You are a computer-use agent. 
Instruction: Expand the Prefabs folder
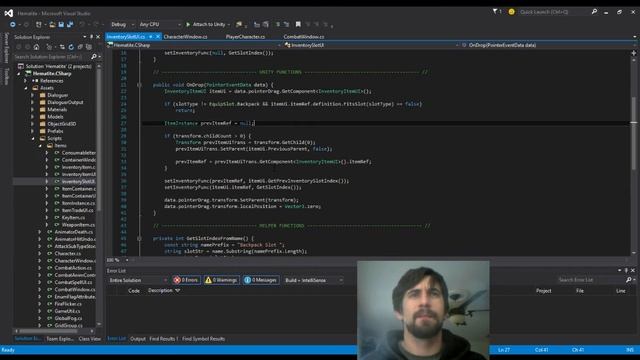[x=33, y=131]
